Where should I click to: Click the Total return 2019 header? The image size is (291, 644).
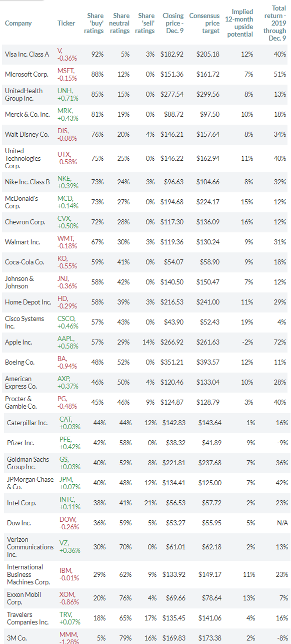[x=278, y=23]
